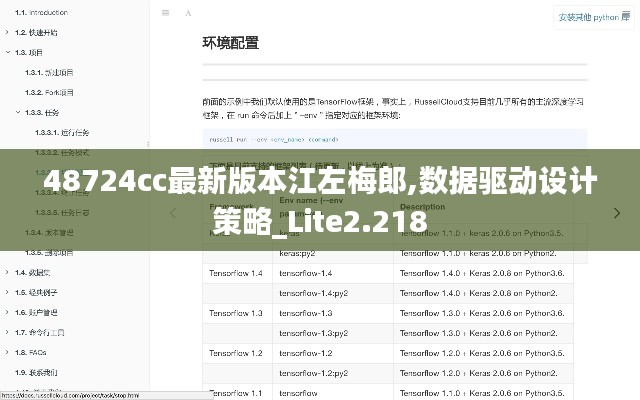Go to previous slide with left arrow
Image resolution: width=640 pixels, height=400 pixels.
(x=173, y=213)
